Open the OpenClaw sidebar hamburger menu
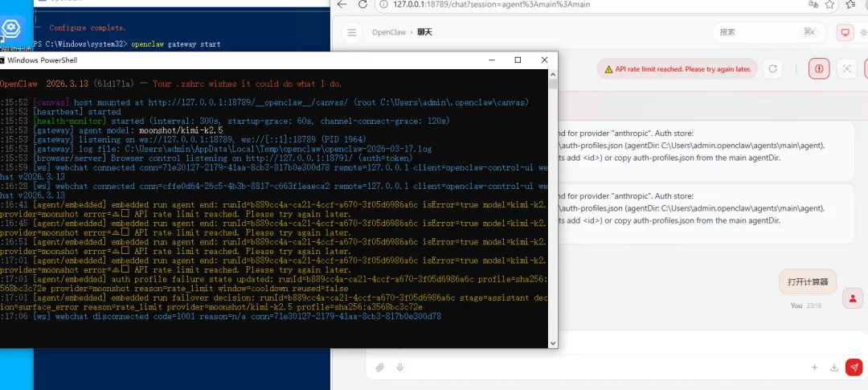 click(351, 33)
